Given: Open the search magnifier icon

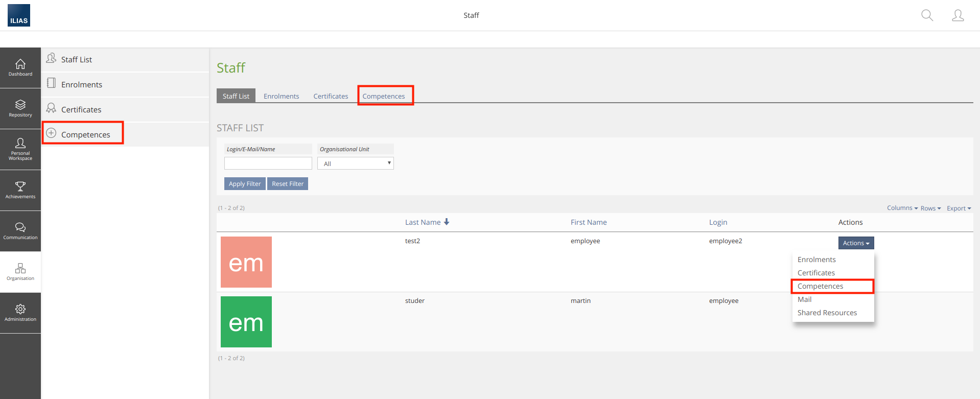Looking at the screenshot, I should click(927, 15).
